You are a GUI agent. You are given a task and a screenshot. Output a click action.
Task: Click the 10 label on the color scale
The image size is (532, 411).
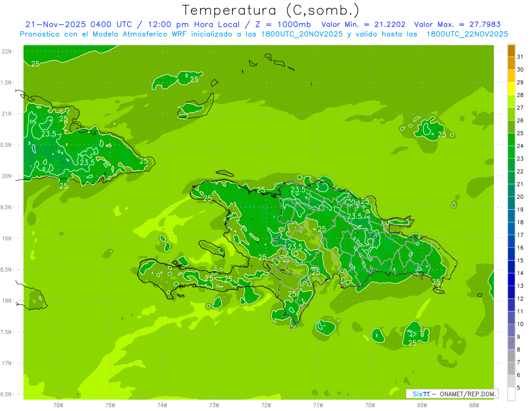[520, 324]
